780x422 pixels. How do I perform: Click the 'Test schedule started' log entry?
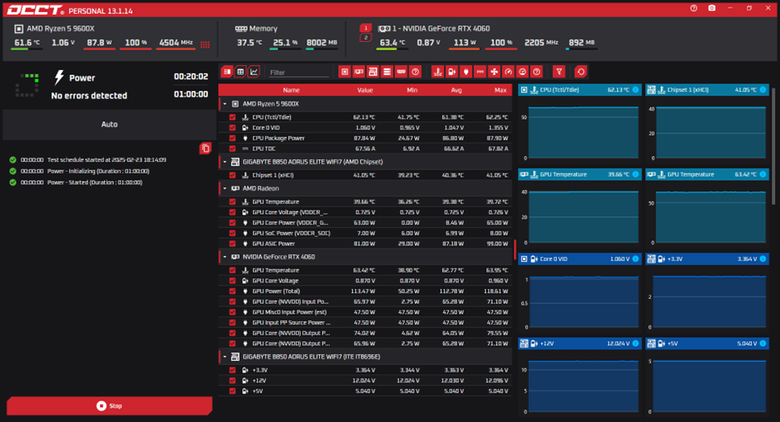click(88, 160)
